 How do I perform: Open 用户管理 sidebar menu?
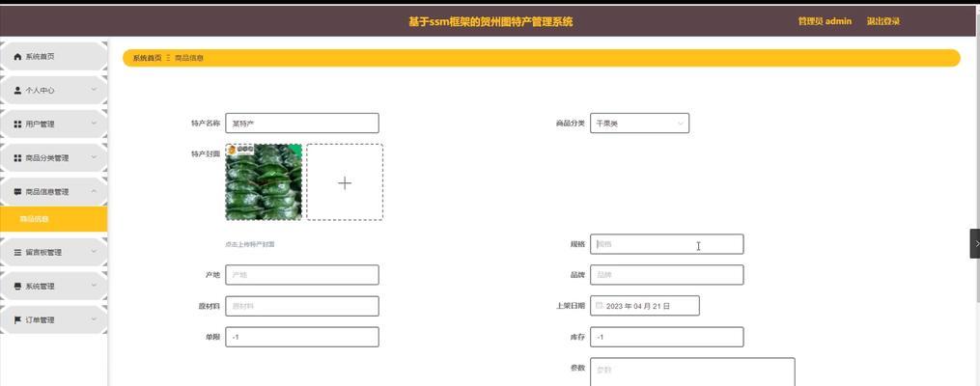[54, 124]
